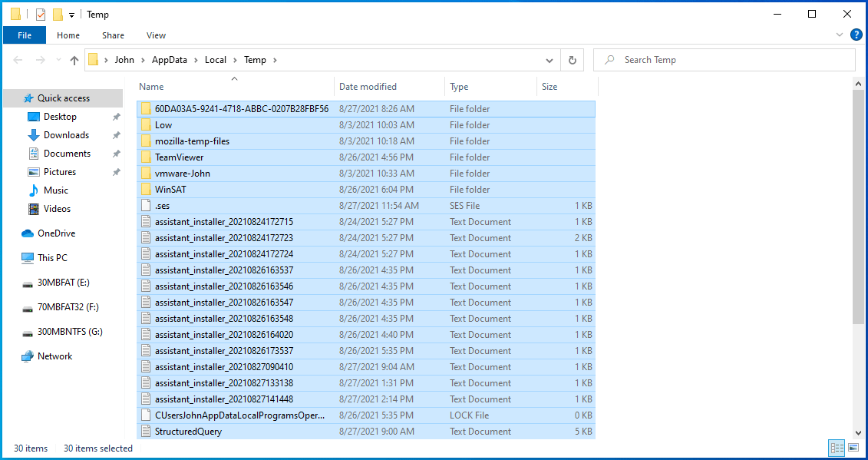Click the Search Temp input box
Image resolution: width=868 pixels, height=460 pixels.
pyautogui.click(x=724, y=60)
